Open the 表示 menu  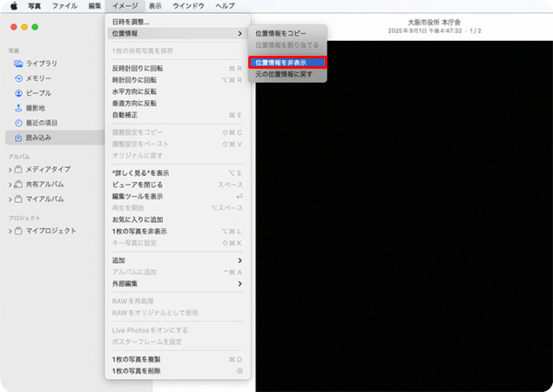pos(155,5)
